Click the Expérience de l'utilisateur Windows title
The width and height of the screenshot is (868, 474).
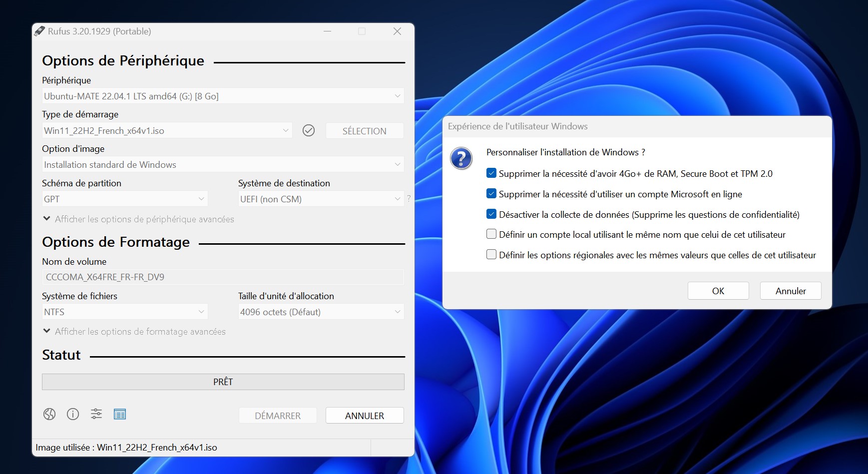point(518,126)
